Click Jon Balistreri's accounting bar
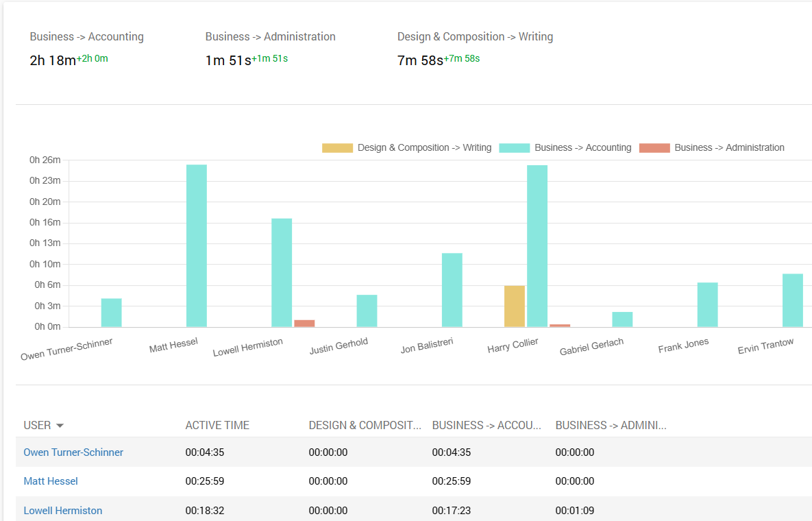Image resolution: width=812 pixels, height=521 pixels. pos(452,290)
